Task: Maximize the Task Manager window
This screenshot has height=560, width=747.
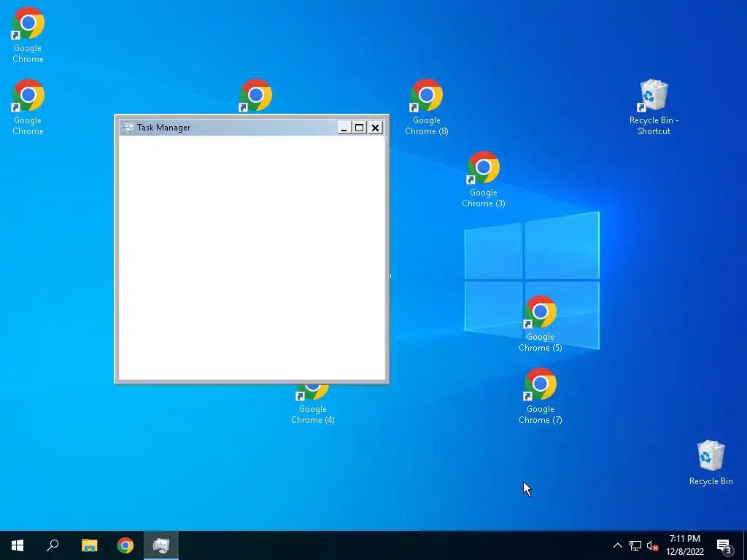Action: pyautogui.click(x=359, y=128)
